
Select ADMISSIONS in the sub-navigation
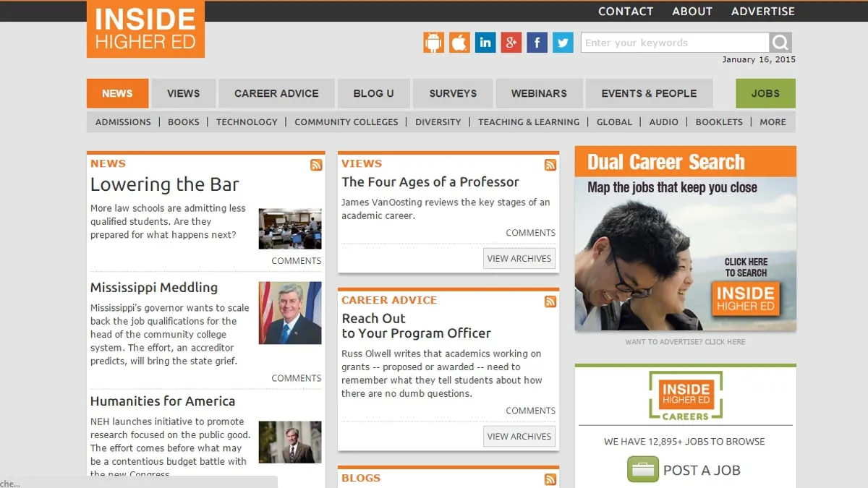(123, 122)
